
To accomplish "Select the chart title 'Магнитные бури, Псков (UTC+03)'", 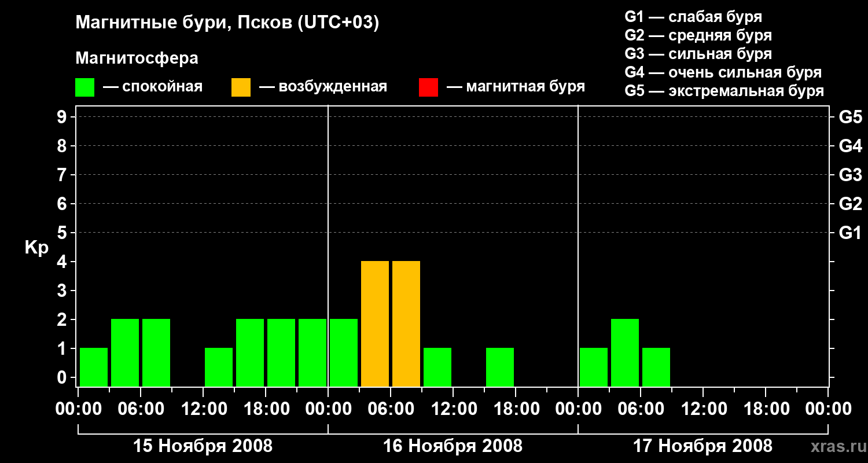I will tap(227, 23).
